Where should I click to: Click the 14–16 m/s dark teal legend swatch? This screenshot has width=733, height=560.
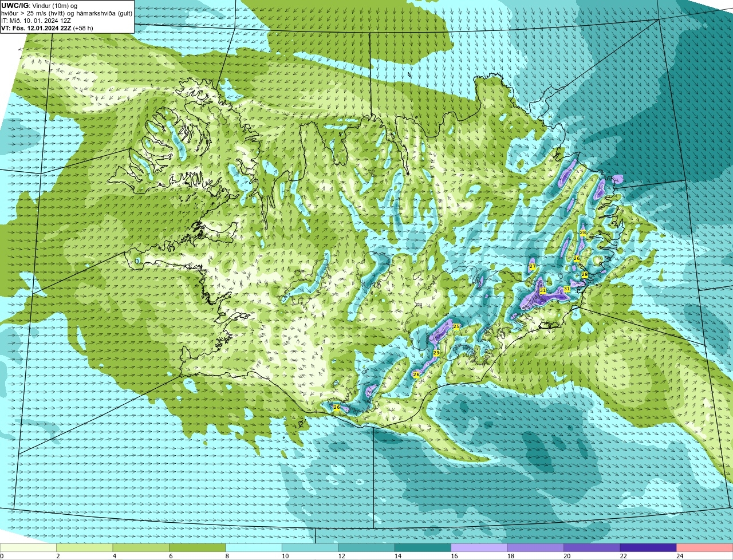423,547
